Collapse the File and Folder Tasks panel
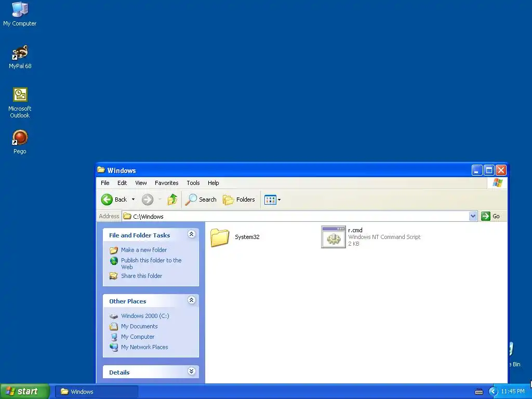Image resolution: width=532 pixels, height=399 pixels. click(191, 234)
